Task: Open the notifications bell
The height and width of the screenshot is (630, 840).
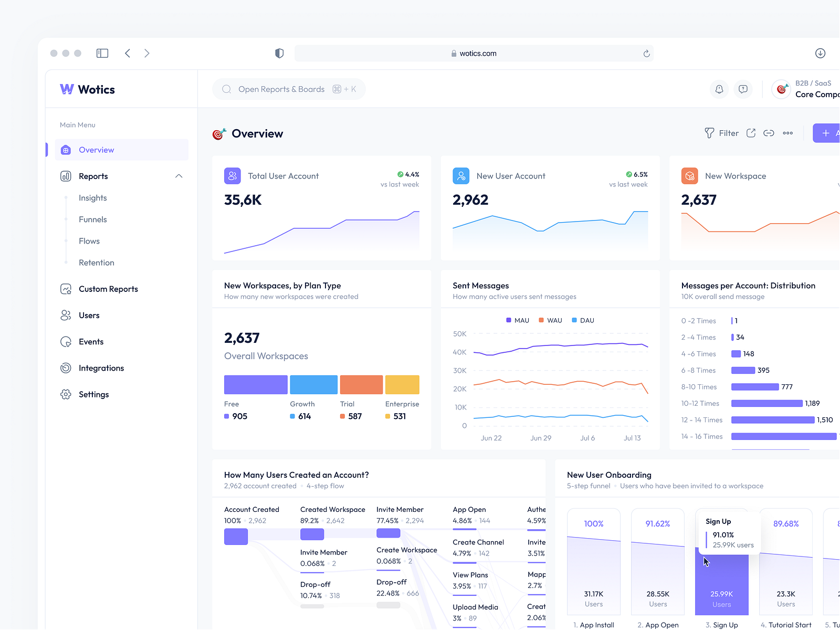Action: point(719,89)
